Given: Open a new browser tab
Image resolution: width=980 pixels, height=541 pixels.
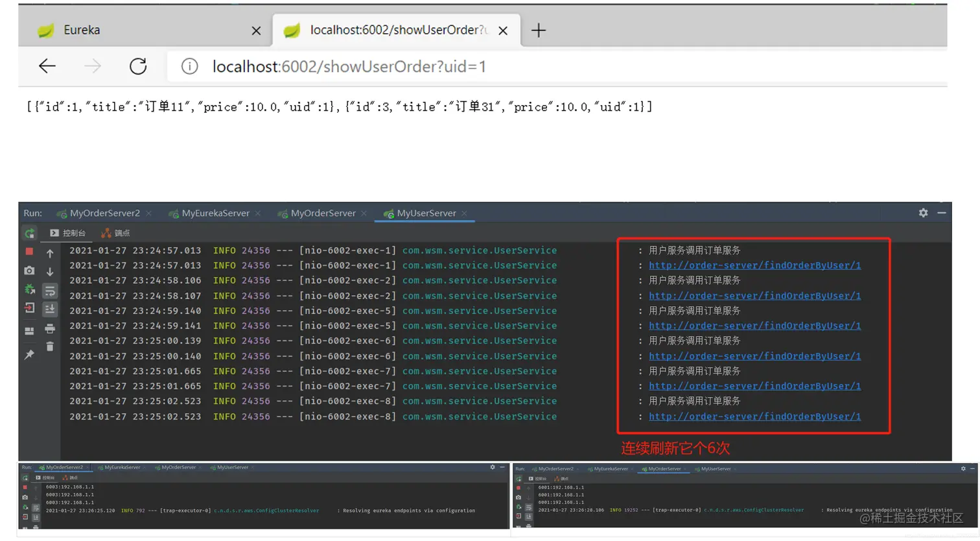Looking at the screenshot, I should point(539,30).
